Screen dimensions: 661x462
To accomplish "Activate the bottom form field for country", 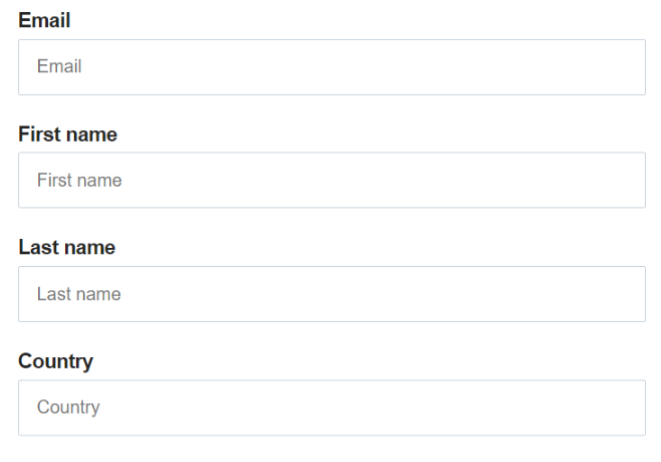I will tap(332, 408).
